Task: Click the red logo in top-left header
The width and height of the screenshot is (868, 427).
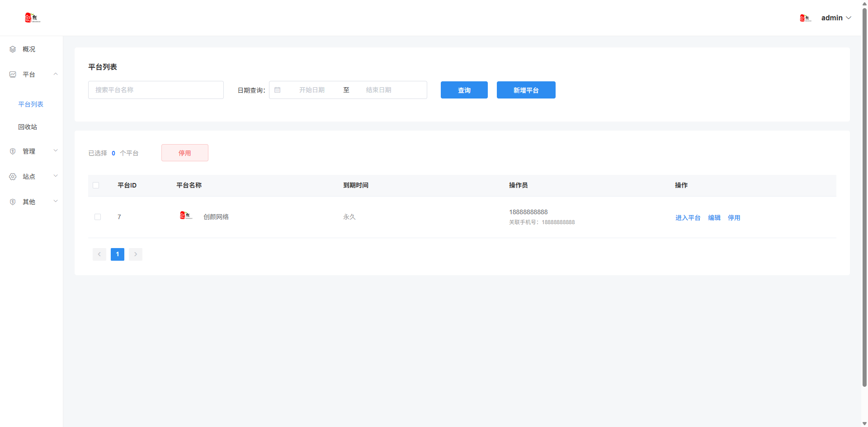Action: click(x=33, y=18)
